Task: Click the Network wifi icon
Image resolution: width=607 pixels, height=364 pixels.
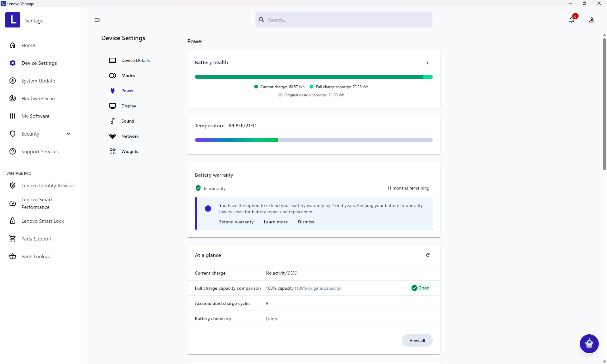Action: [x=113, y=136]
